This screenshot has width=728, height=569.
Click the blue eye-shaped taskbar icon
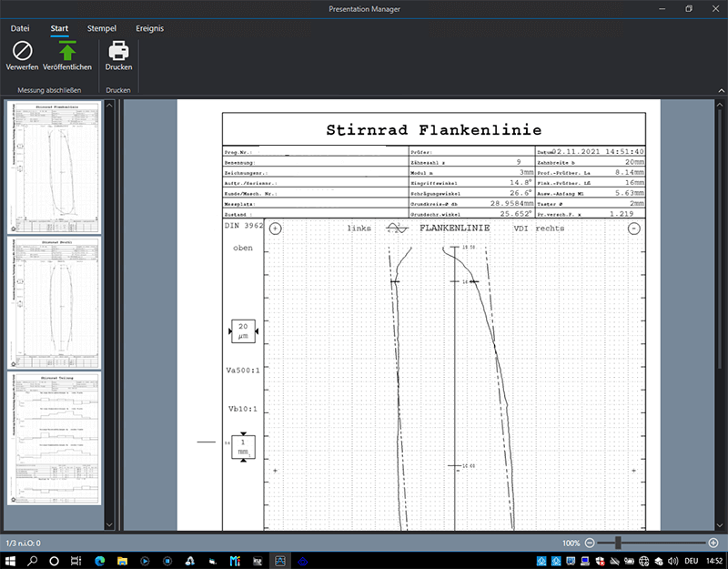click(x=303, y=561)
